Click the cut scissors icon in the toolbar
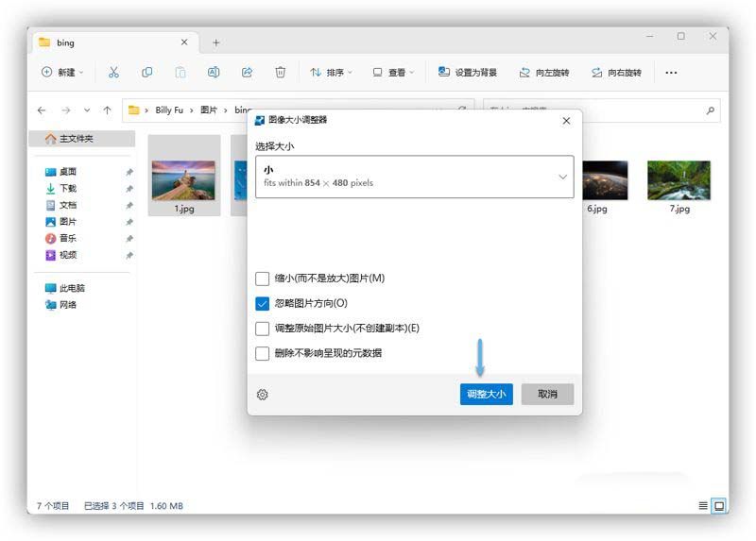Viewport: 756px width, 541px height. pyautogui.click(x=113, y=72)
